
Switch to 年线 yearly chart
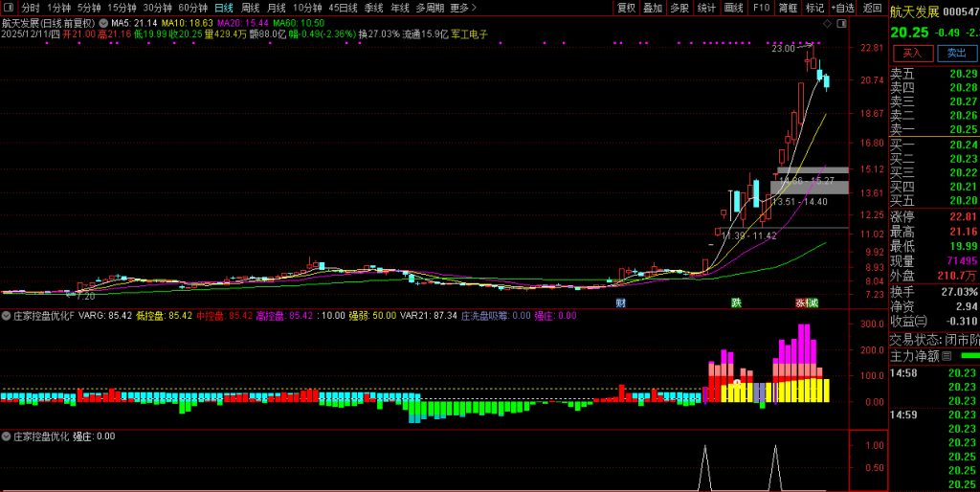400,8
